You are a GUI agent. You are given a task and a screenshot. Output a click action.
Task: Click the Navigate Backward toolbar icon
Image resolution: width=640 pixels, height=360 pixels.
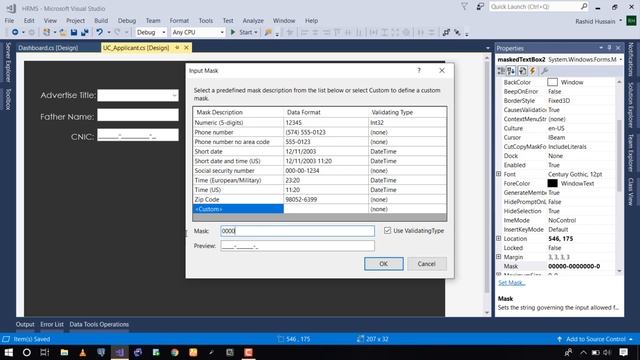(15, 32)
